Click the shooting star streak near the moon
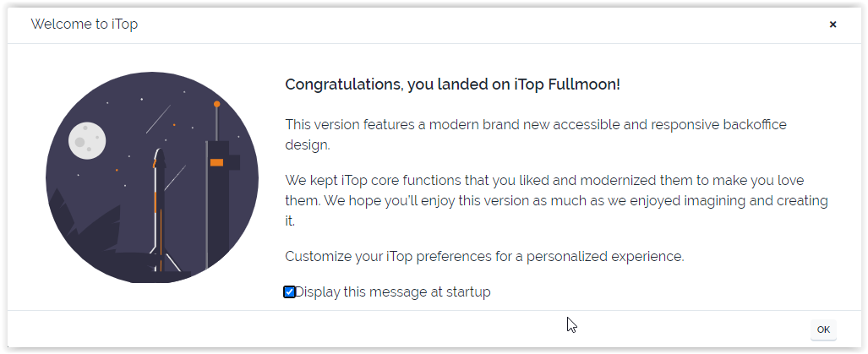 (157, 120)
